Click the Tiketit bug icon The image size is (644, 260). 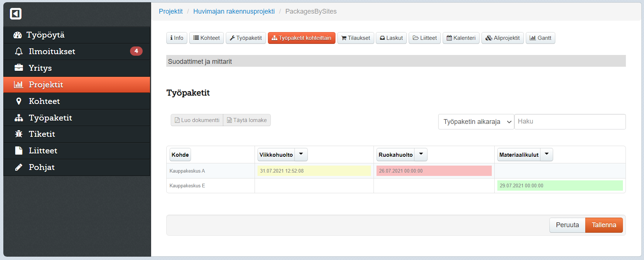coord(18,134)
